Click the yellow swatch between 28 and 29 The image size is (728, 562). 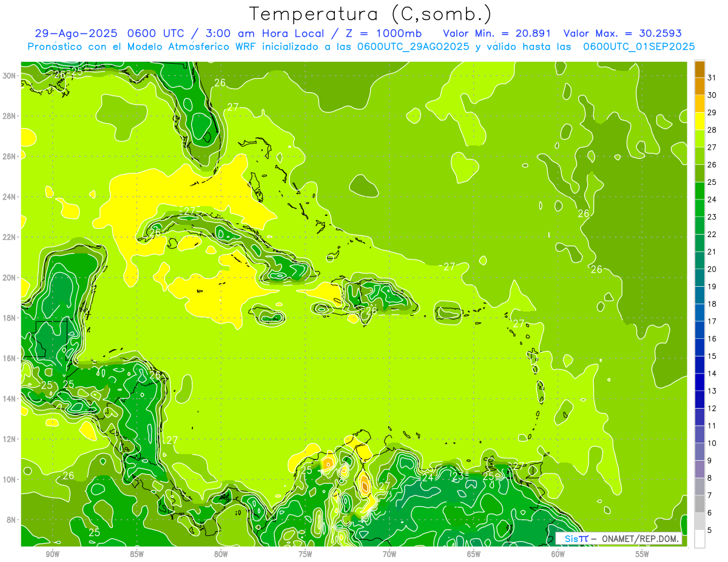(699, 121)
